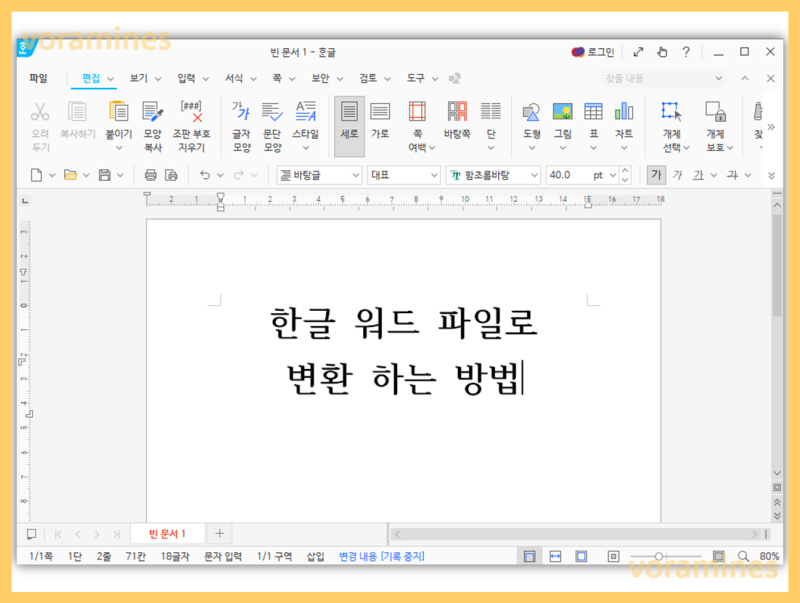The image size is (800, 603).
Task: Toggle bold formatting with the 가 button
Action: (x=656, y=174)
